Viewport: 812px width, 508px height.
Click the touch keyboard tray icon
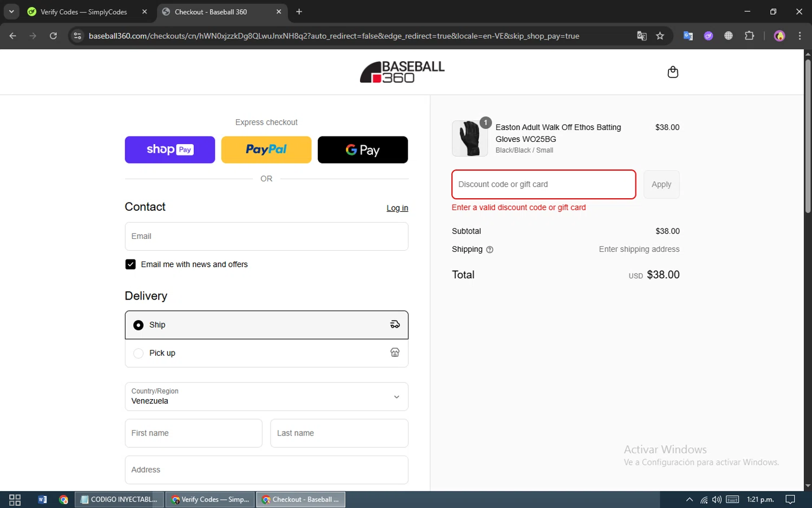point(732,499)
